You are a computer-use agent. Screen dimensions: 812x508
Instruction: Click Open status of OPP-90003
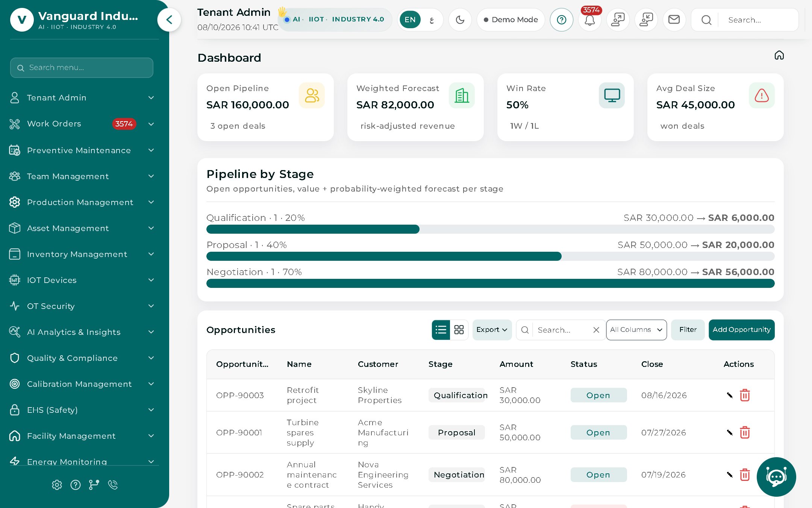(x=598, y=395)
